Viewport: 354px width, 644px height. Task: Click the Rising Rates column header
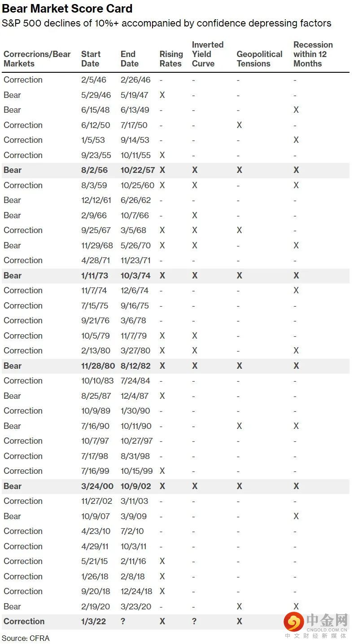click(170, 59)
